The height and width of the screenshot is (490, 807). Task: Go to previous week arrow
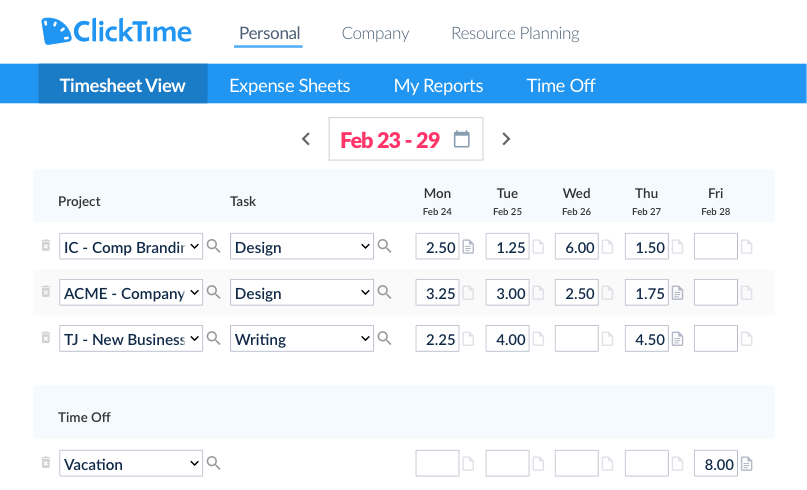point(306,139)
